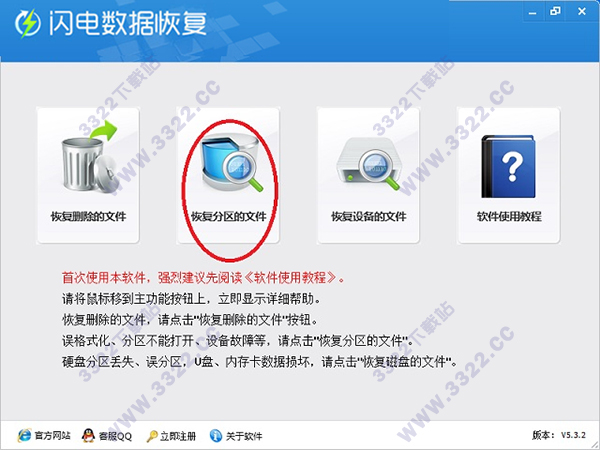Click the trash can recover deleted files icon
The height and width of the screenshot is (450, 600).
(88, 157)
